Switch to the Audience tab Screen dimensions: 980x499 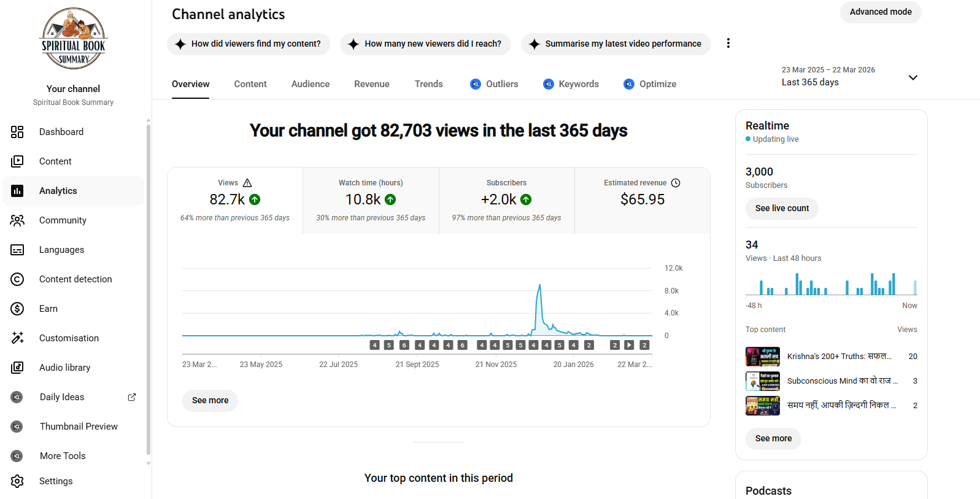pos(310,84)
